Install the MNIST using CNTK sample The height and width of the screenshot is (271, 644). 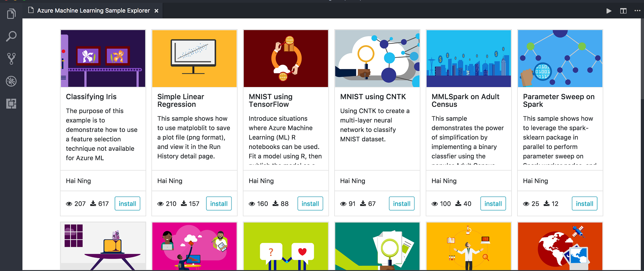tap(401, 204)
